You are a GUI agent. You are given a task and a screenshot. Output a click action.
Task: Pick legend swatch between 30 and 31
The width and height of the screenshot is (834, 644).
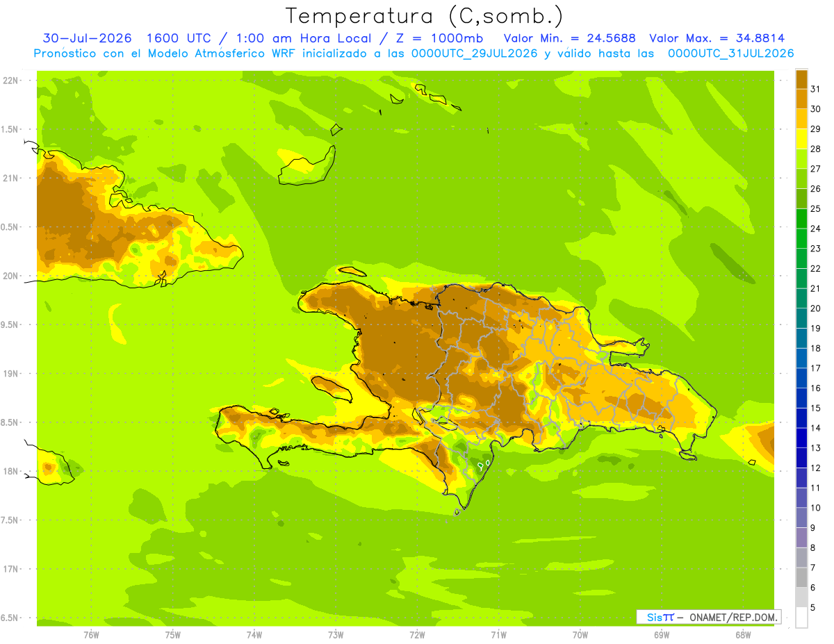click(x=801, y=99)
